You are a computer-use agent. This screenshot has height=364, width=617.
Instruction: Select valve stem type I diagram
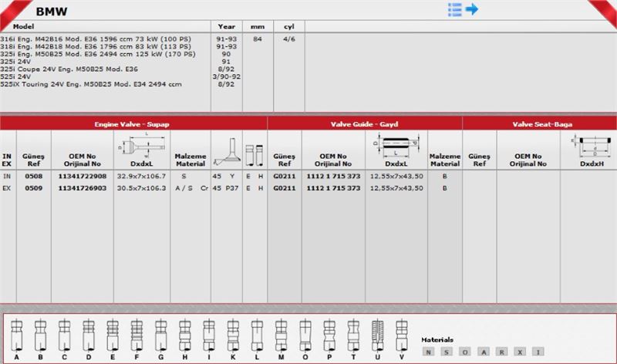(209, 335)
